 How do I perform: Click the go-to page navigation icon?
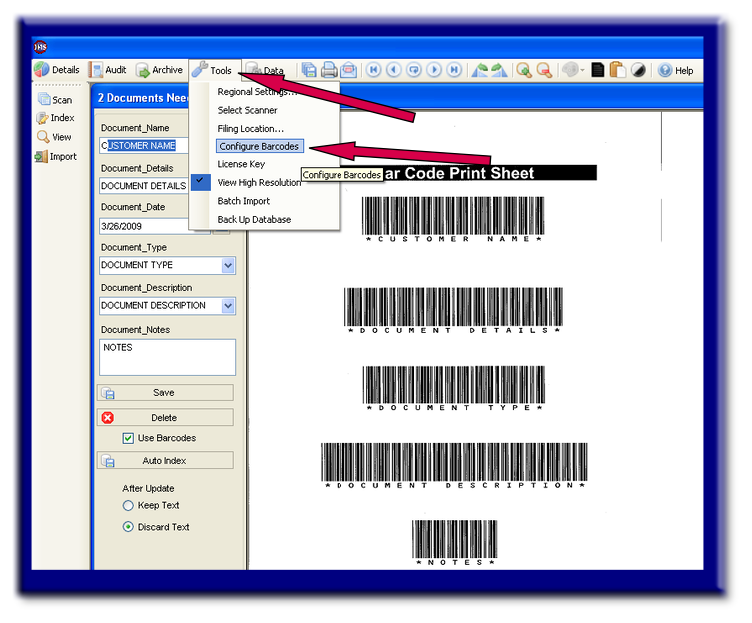(x=414, y=70)
